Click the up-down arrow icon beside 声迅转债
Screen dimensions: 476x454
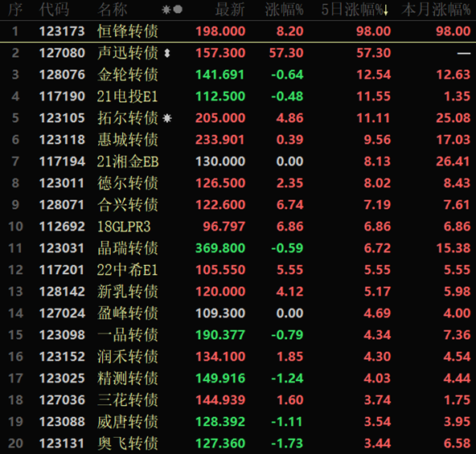coord(167,53)
